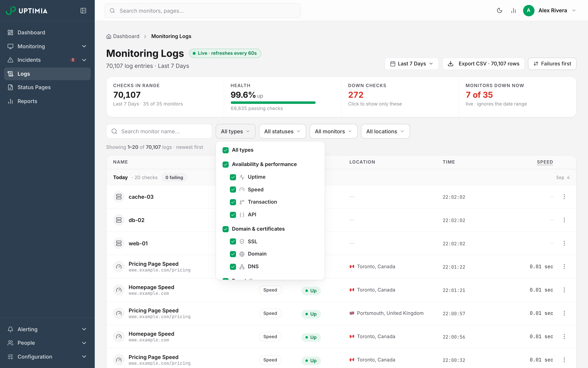The image size is (588, 368).
Task: Click the Uptimia logo
Action: click(x=27, y=10)
